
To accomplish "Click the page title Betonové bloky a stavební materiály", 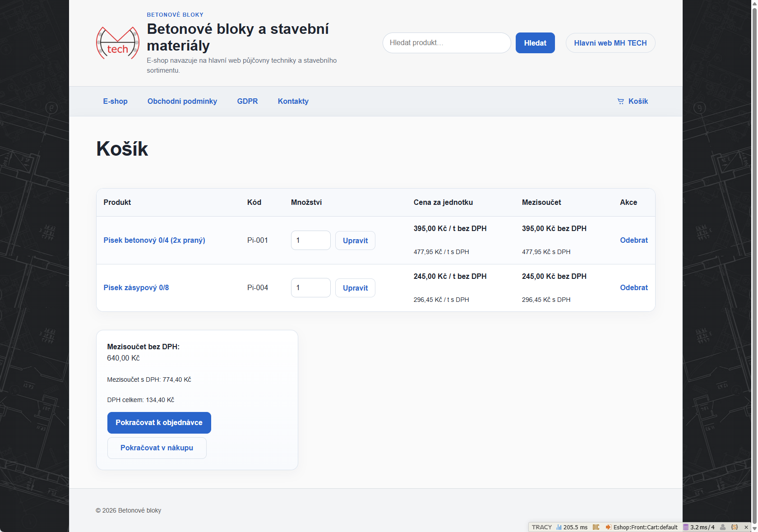I will tap(238, 37).
